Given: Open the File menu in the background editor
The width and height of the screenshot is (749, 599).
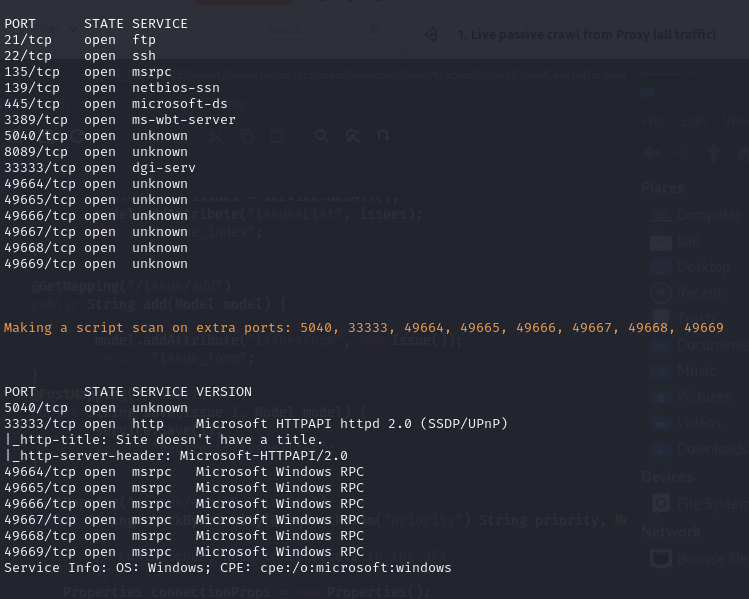Looking at the screenshot, I should (653, 121).
